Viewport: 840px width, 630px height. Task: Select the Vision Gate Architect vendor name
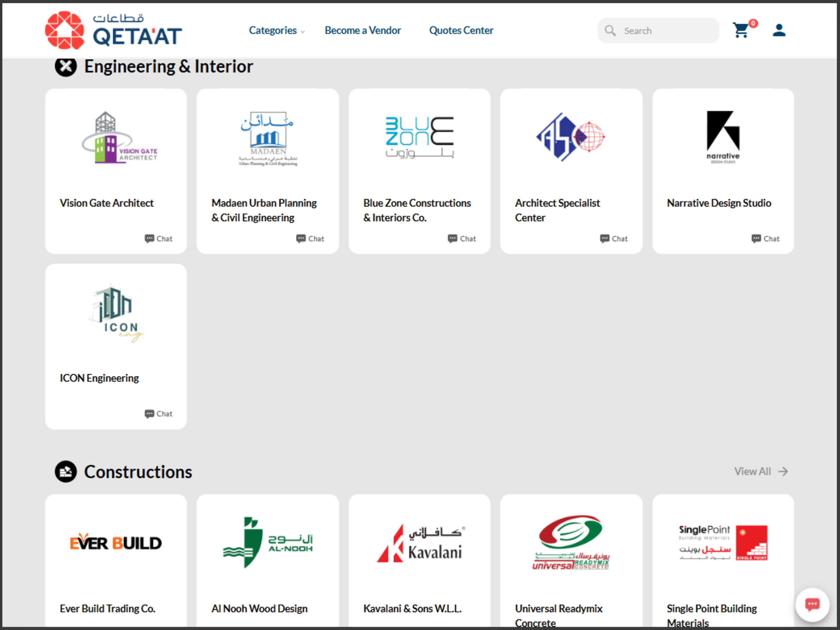[106, 203]
